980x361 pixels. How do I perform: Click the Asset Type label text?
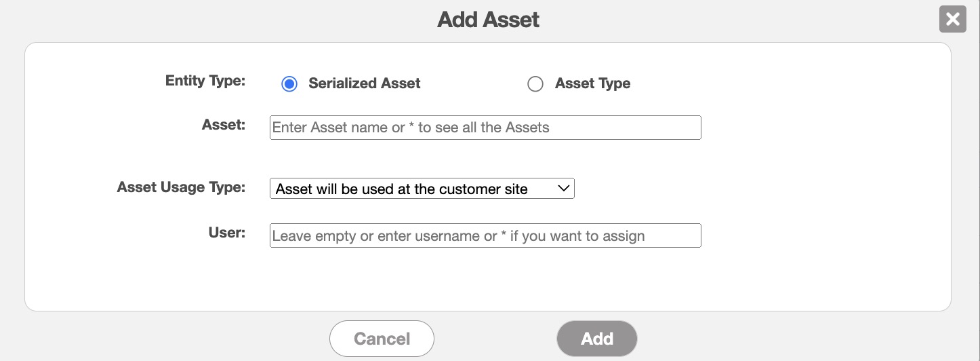point(592,83)
